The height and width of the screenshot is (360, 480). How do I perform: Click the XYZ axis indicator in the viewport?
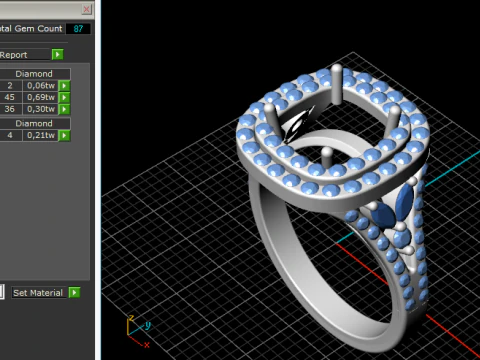138,331
